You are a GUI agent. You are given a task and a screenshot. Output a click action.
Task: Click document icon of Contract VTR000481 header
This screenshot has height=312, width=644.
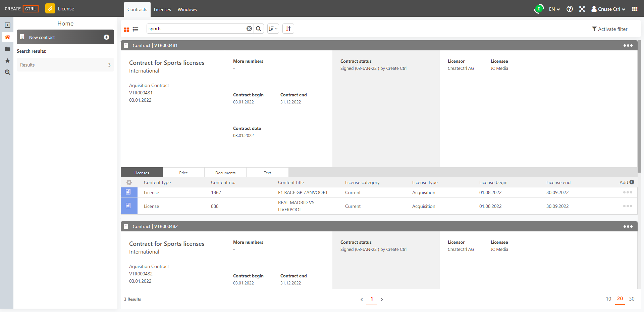click(126, 45)
